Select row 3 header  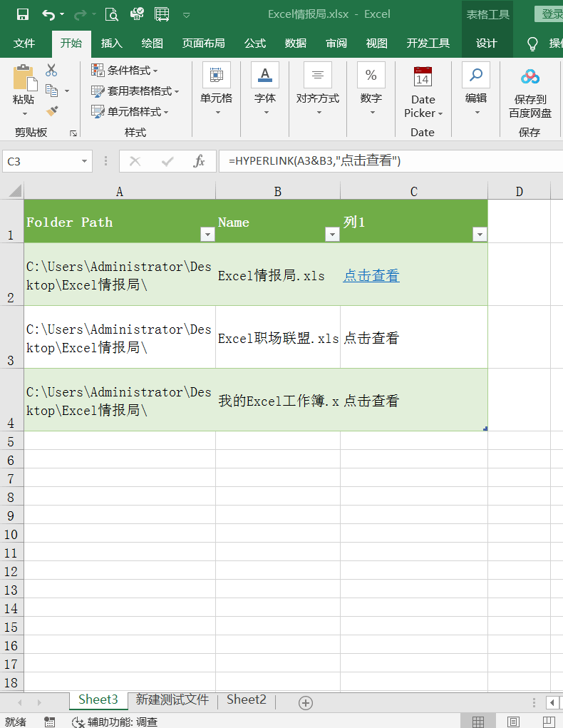point(11,337)
